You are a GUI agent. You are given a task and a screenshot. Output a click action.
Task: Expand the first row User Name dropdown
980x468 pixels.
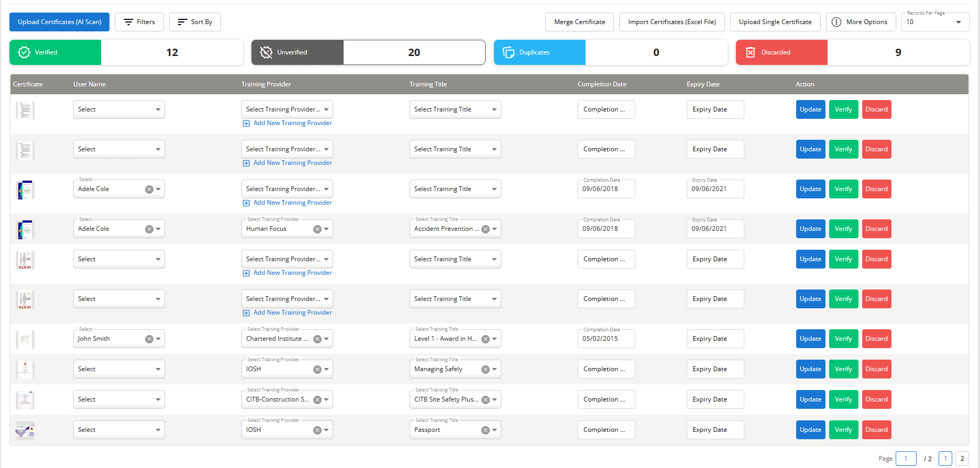pyautogui.click(x=158, y=109)
